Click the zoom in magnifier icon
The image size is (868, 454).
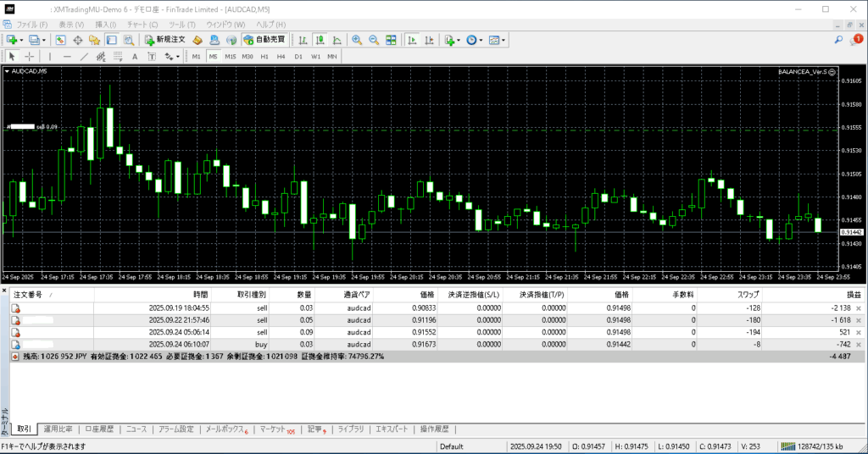tap(357, 40)
